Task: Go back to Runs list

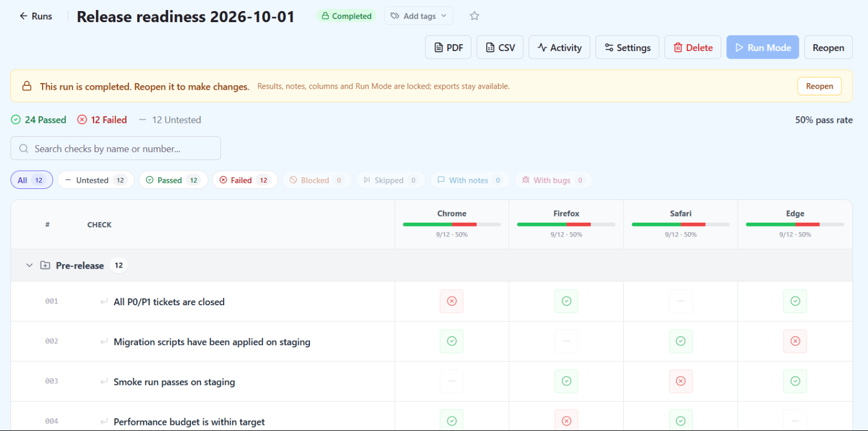Action: pyautogui.click(x=36, y=16)
